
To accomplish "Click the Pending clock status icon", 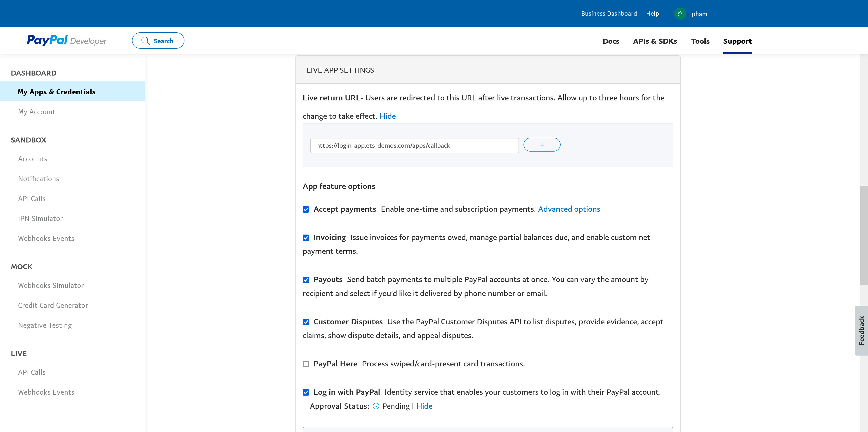I will pyautogui.click(x=376, y=406).
